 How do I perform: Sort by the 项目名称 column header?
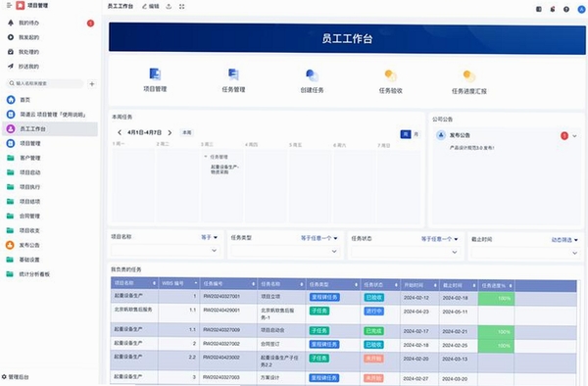[x=134, y=283]
